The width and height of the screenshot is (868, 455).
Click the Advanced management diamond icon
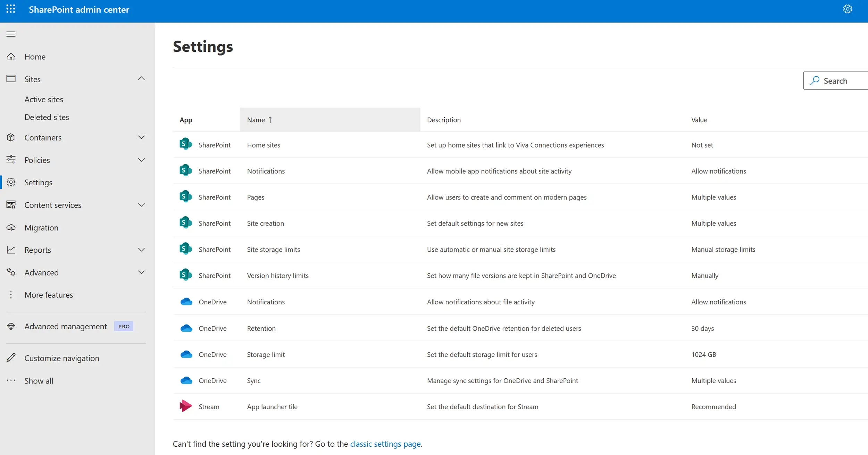click(11, 326)
